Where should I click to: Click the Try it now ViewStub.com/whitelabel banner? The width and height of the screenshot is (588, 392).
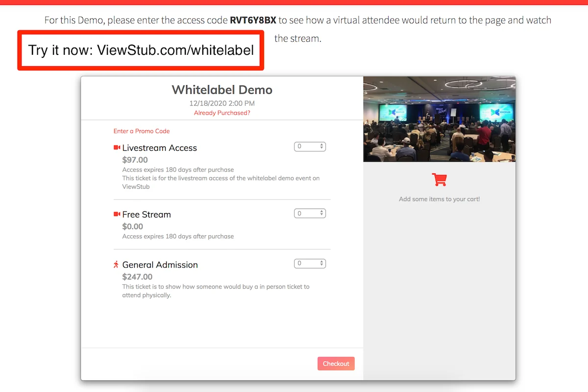141,50
